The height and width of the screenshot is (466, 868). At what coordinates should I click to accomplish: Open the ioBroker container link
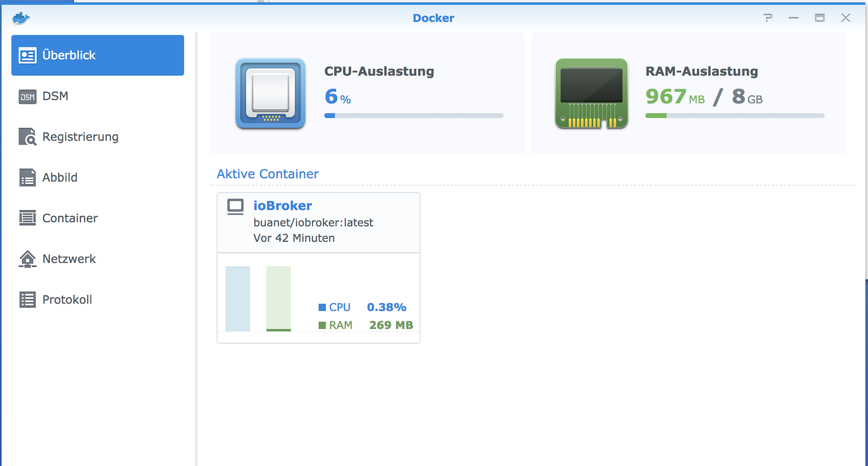click(x=283, y=206)
